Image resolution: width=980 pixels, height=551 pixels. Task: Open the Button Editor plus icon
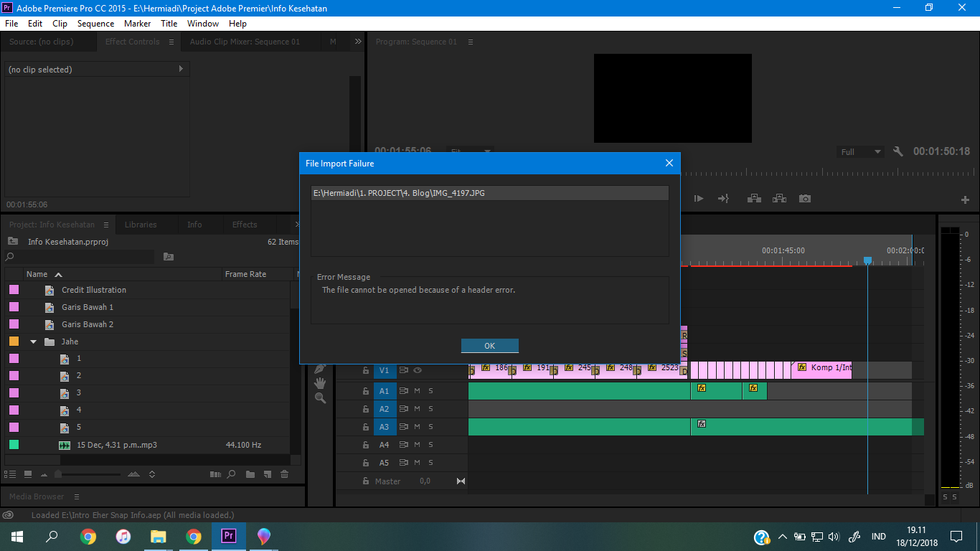click(x=965, y=200)
